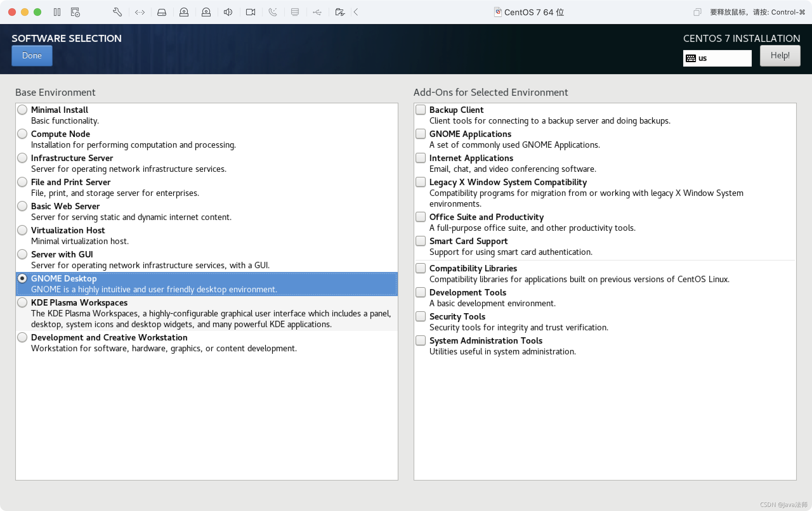Viewport: 812px width, 511px height.
Task: Click the window icon left of 要释放鼠标
Action: click(x=697, y=12)
